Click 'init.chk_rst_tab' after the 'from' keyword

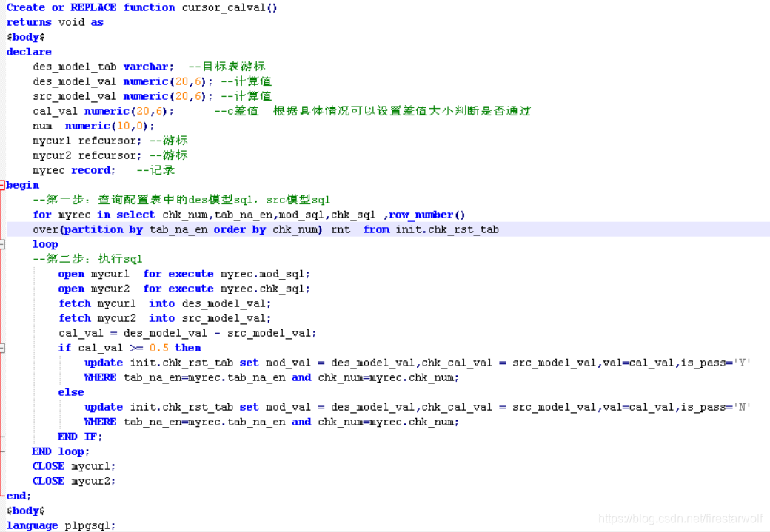(447, 229)
